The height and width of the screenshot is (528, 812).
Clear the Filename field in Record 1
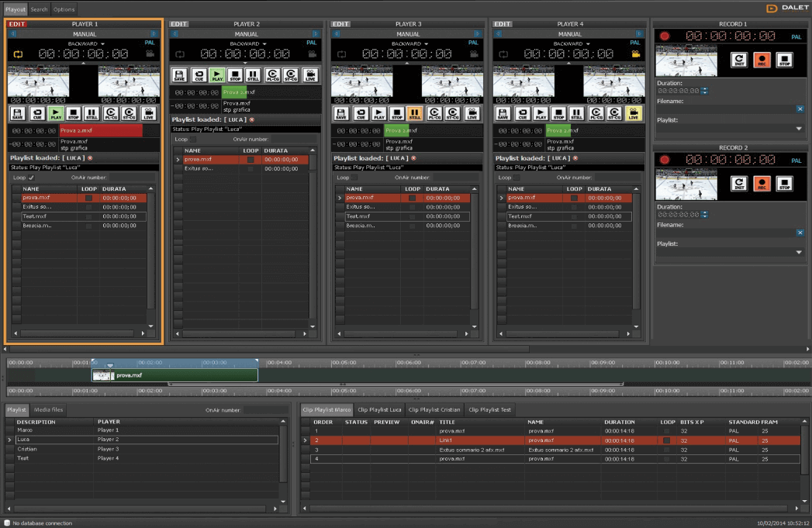pos(800,109)
